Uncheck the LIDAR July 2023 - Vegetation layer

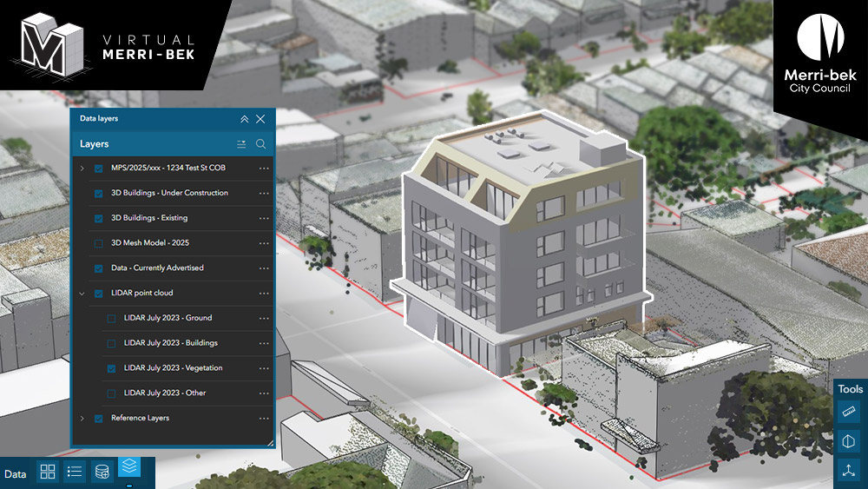pyautogui.click(x=111, y=368)
